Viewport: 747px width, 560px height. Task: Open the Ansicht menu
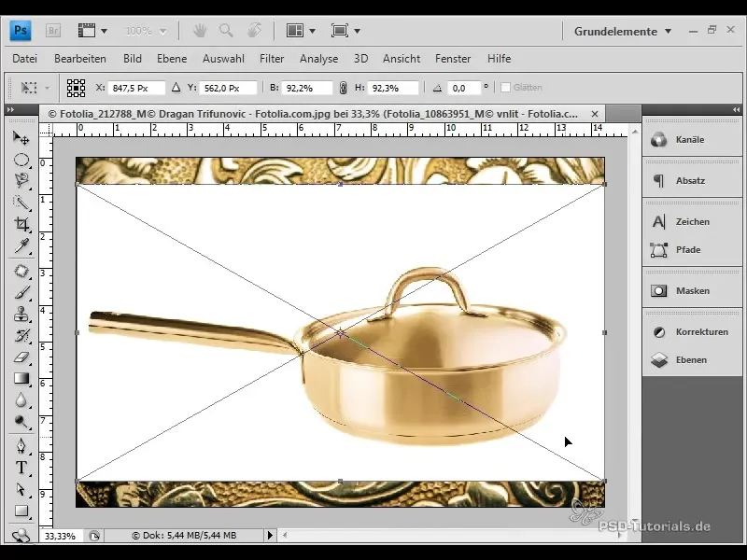pyautogui.click(x=402, y=59)
